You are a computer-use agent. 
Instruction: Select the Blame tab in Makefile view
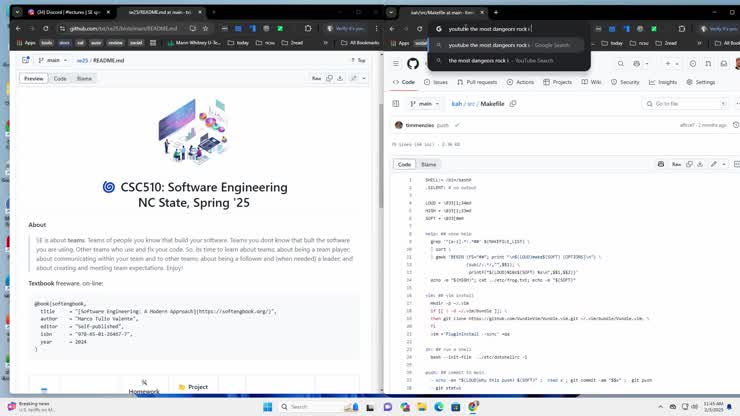pyautogui.click(x=428, y=164)
